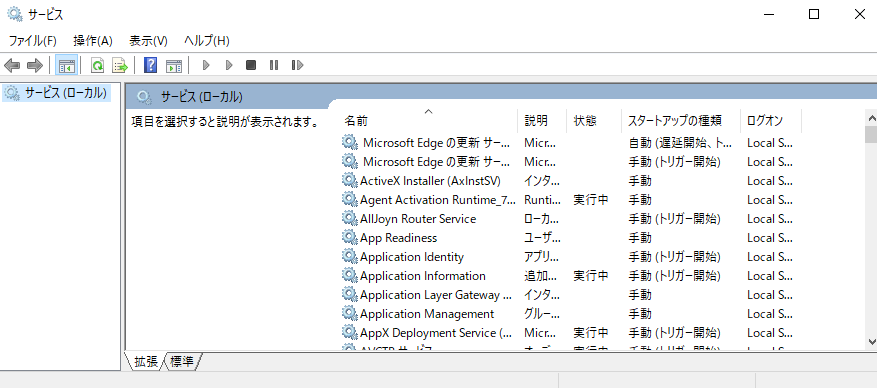Screen dimensions: 877x388
Task: Open Help with the blue question mark icon
Action: click(x=150, y=65)
